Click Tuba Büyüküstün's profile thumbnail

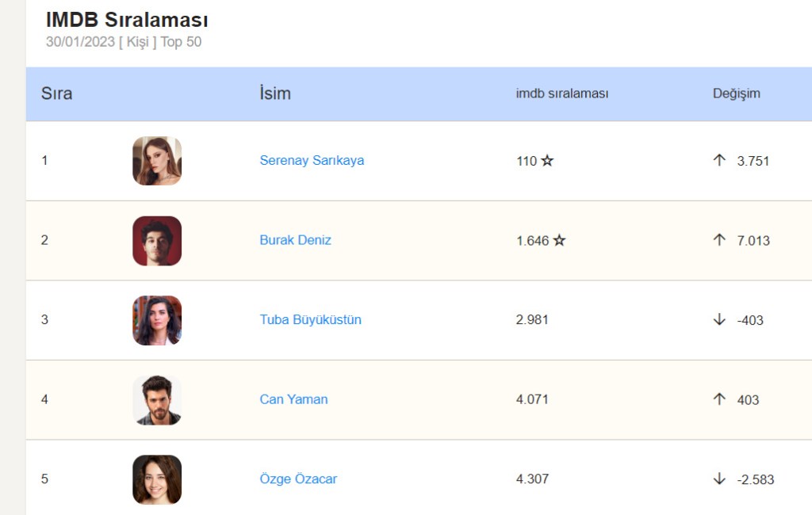click(x=157, y=320)
